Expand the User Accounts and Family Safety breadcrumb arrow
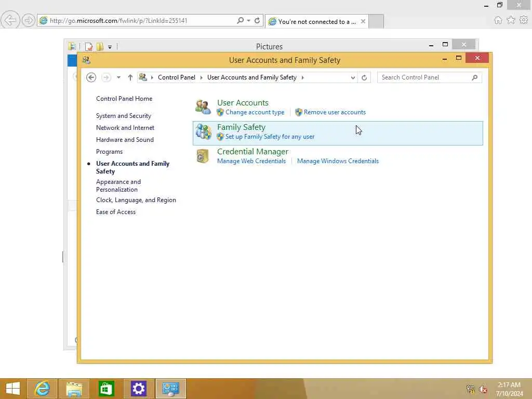The height and width of the screenshot is (399, 532). 302,77
